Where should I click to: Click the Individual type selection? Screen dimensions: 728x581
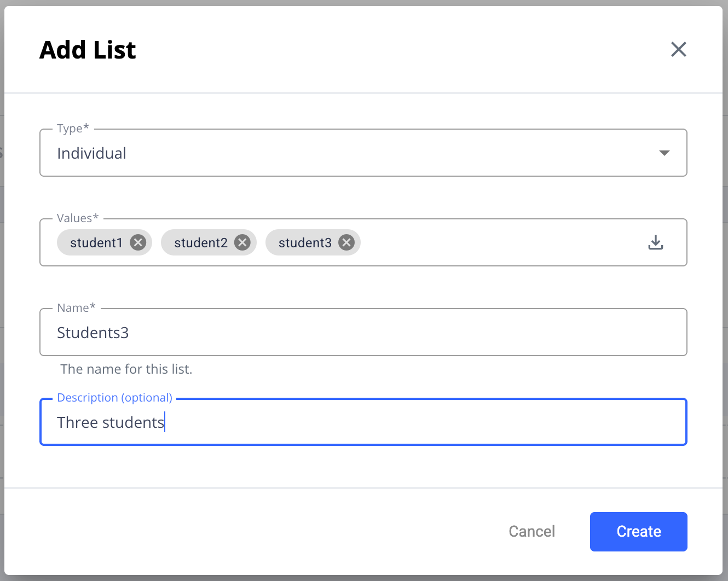(x=92, y=153)
